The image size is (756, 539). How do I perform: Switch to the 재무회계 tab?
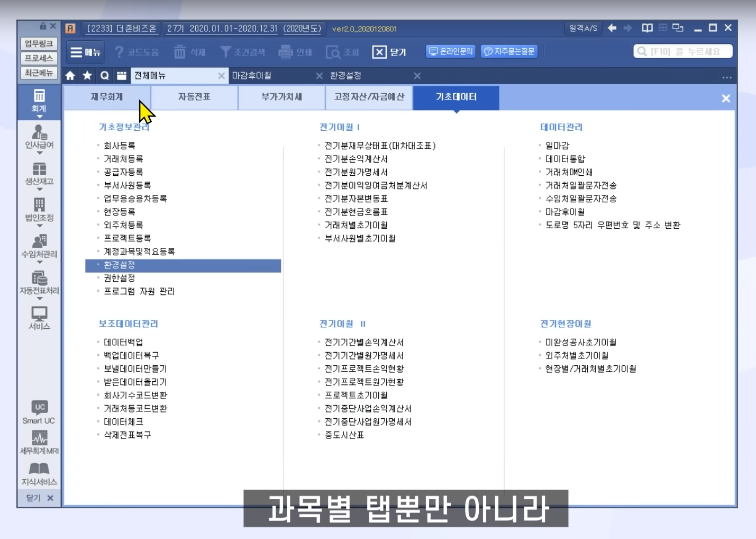(x=107, y=97)
